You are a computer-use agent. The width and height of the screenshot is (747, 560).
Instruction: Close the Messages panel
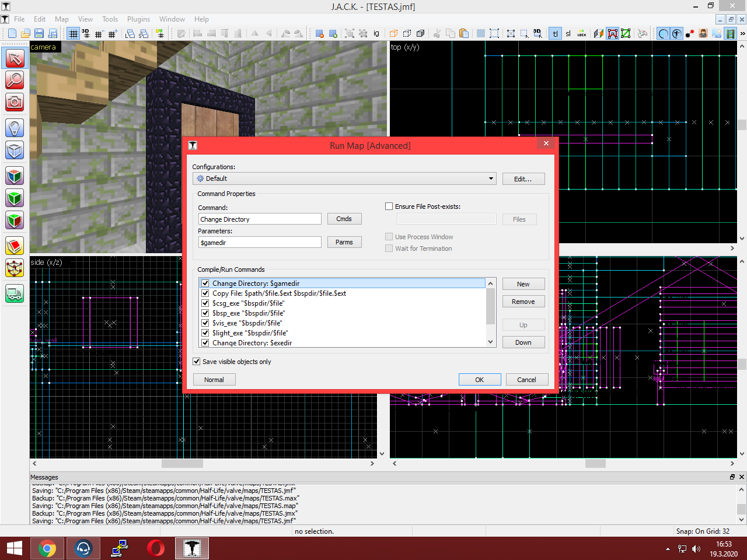[x=742, y=477]
